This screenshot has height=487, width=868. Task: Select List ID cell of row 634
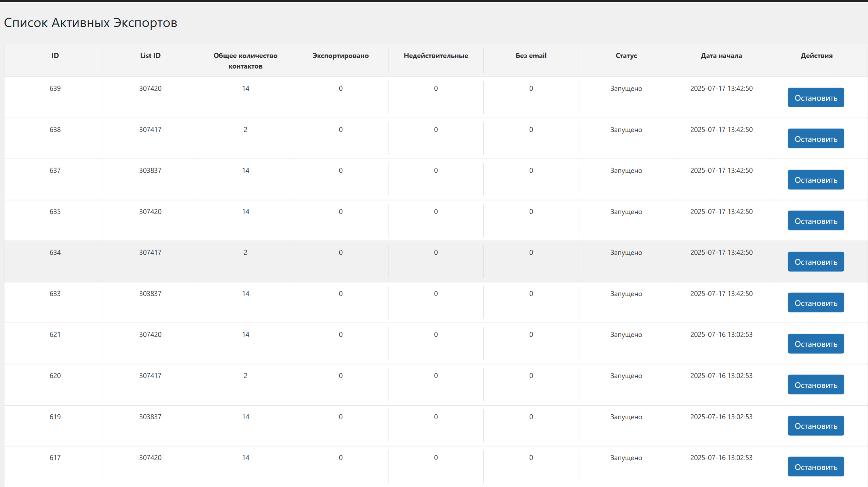coord(150,252)
